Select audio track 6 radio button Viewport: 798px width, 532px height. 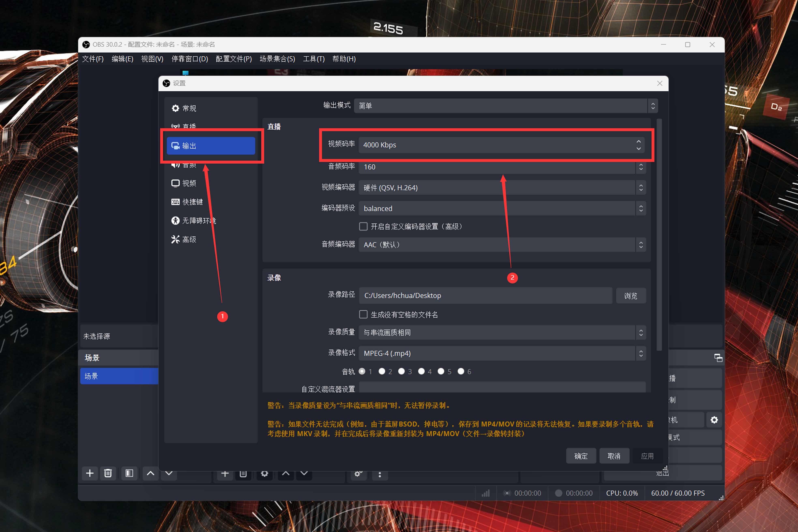pyautogui.click(x=461, y=371)
